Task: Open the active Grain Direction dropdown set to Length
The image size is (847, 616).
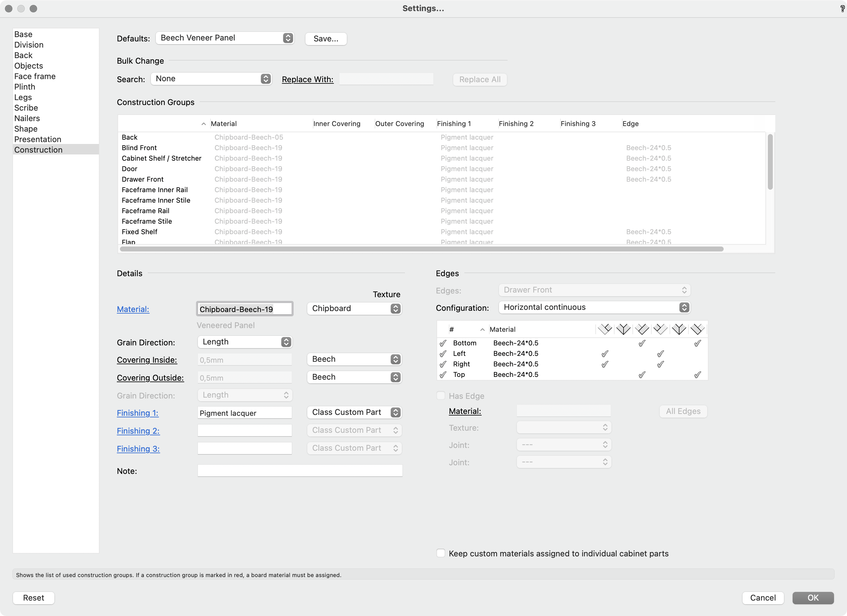Action: tap(245, 342)
